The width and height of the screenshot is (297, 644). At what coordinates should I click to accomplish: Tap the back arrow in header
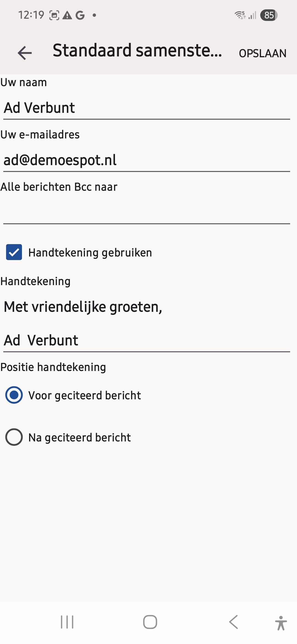(25, 53)
